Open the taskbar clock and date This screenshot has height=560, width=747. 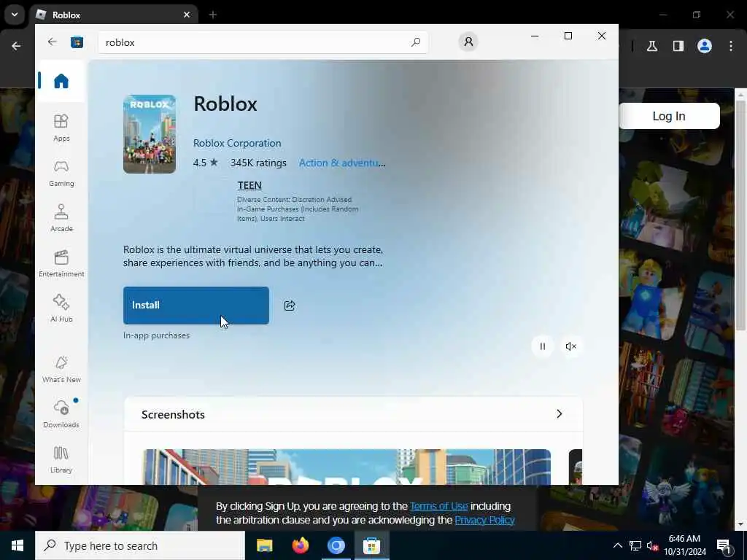pos(684,545)
